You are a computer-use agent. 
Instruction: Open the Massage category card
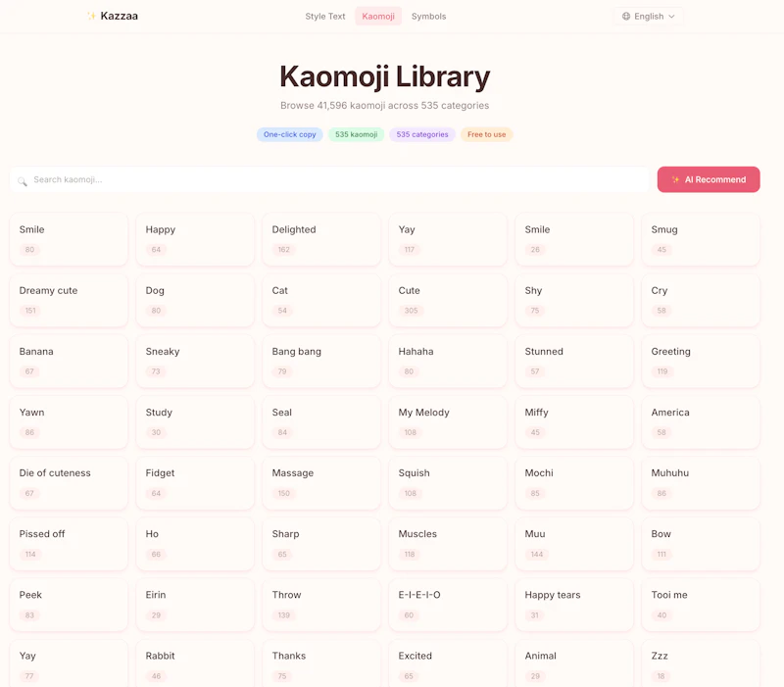pos(321,483)
